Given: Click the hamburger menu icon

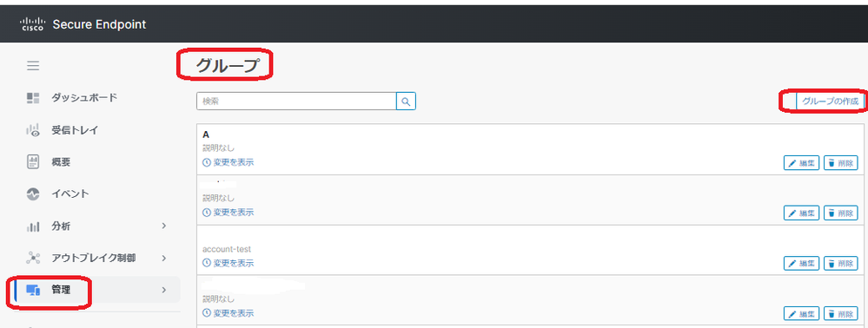Looking at the screenshot, I should (x=33, y=66).
